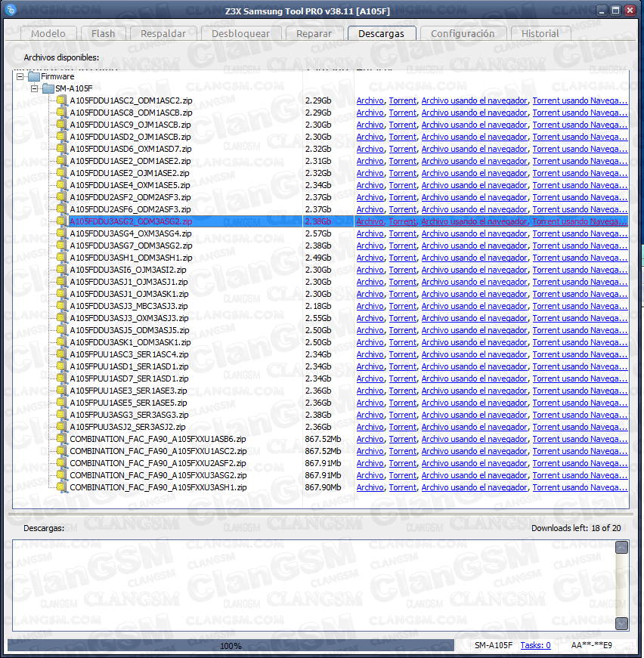Click zip icon for A105FDDU3ASK1_ODM3ASK1.zip

[x=62, y=342]
